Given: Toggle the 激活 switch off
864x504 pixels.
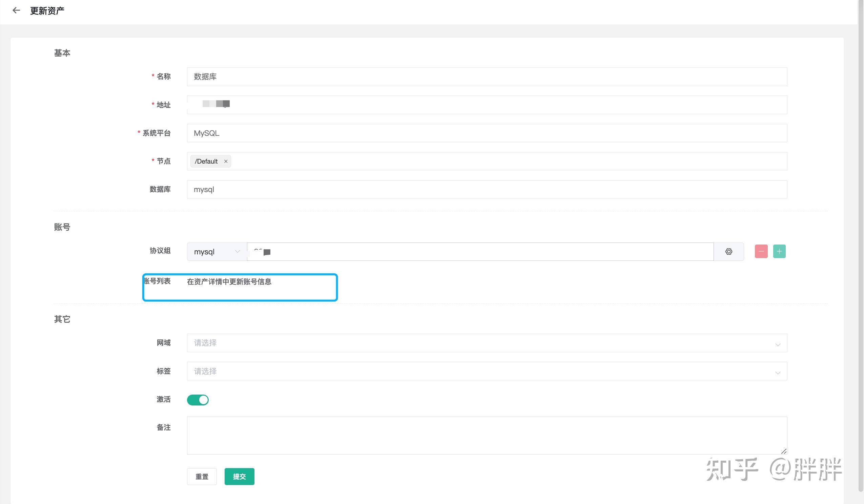Looking at the screenshot, I should pos(198,400).
